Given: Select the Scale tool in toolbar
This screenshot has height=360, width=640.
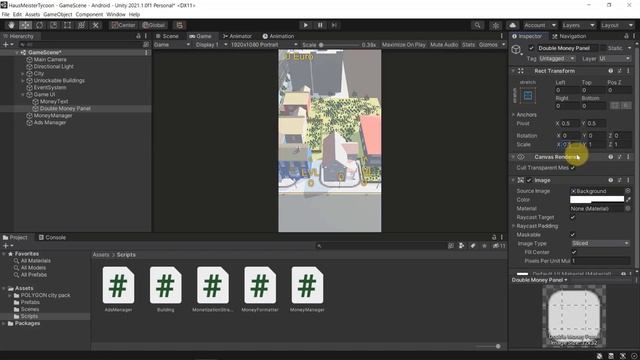Looking at the screenshot, I should [x=53, y=25].
